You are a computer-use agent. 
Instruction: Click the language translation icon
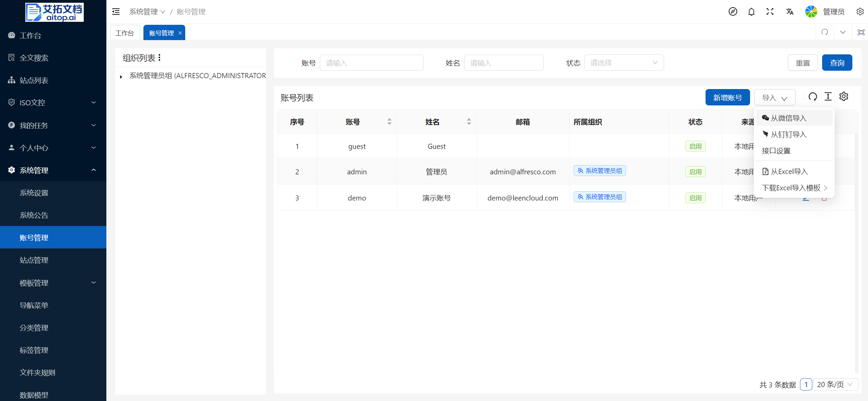pos(789,12)
